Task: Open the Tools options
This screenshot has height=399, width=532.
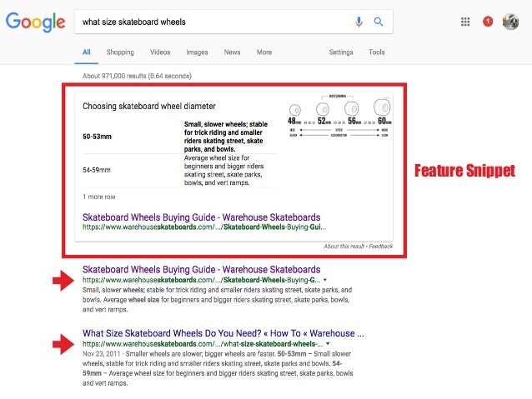Action: click(x=377, y=52)
